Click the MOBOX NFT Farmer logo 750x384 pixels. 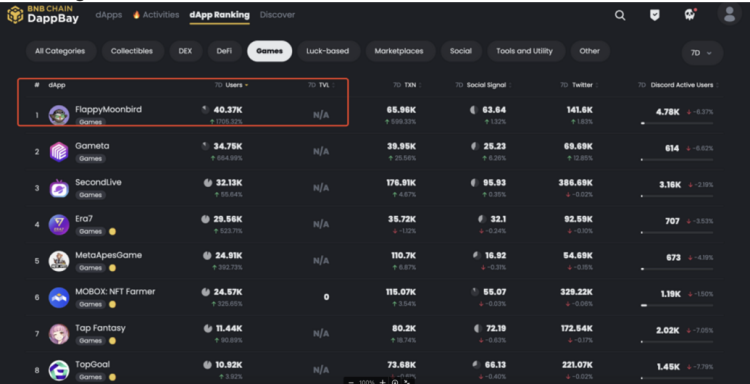[x=59, y=297]
